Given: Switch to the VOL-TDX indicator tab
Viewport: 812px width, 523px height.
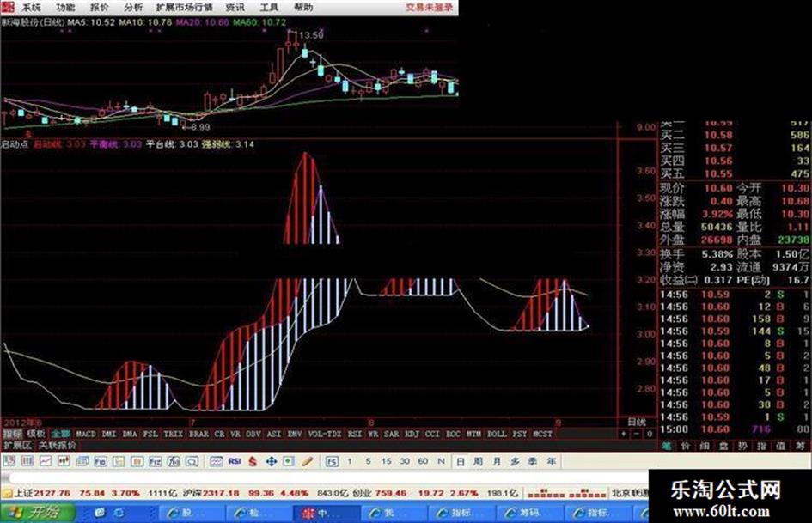Looking at the screenshot, I should (325, 434).
